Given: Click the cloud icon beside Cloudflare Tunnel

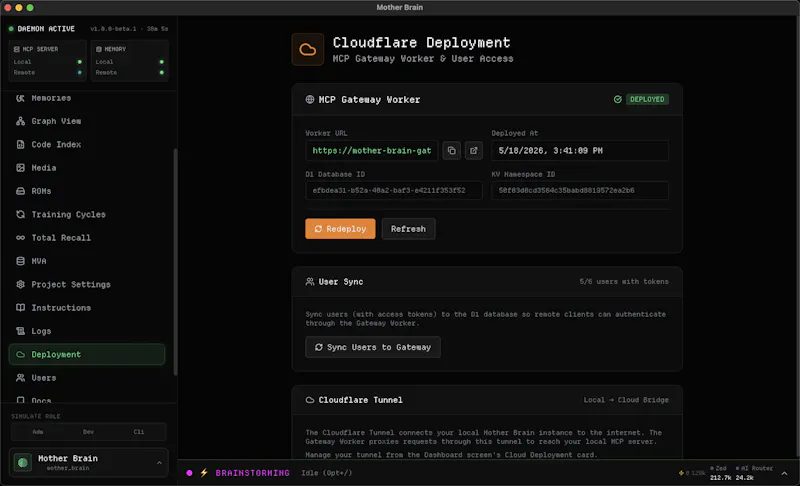Looking at the screenshot, I should click(x=310, y=400).
